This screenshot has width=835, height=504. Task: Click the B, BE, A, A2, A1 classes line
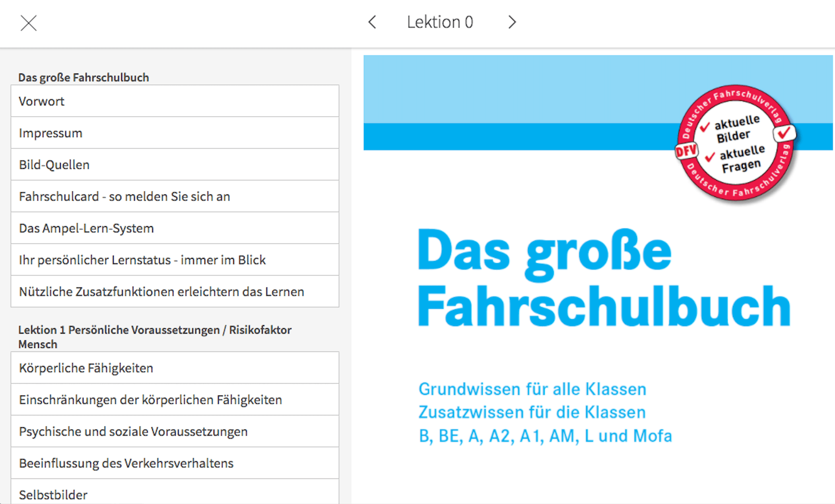point(545,436)
